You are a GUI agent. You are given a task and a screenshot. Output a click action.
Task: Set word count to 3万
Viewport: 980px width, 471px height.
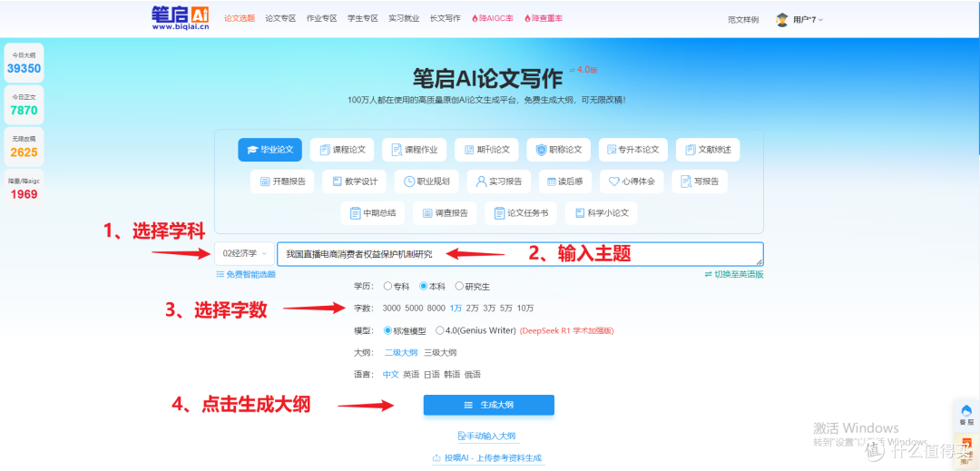click(x=489, y=309)
